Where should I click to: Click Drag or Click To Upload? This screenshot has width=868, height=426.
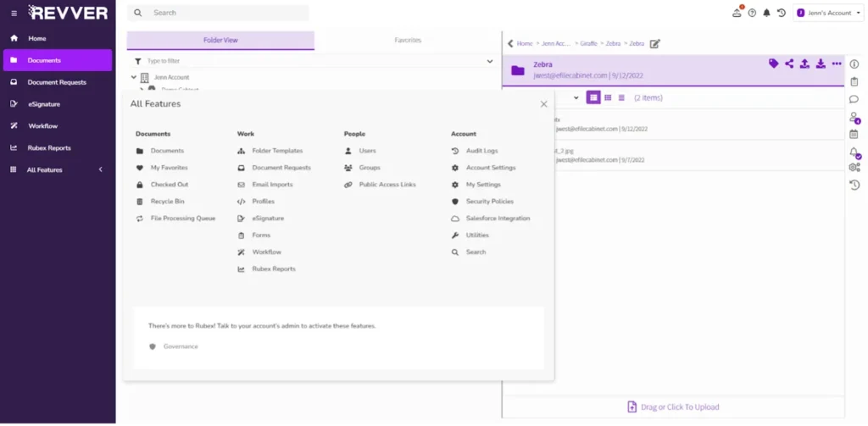(x=673, y=407)
